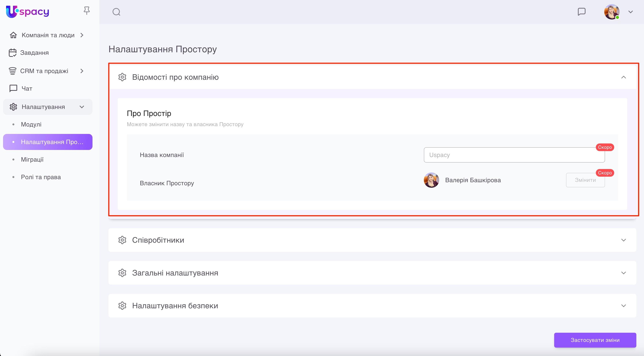Select Модулі in the settings submenu
The width and height of the screenshot is (644, 356).
pyautogui.click(x=31, y=124)
